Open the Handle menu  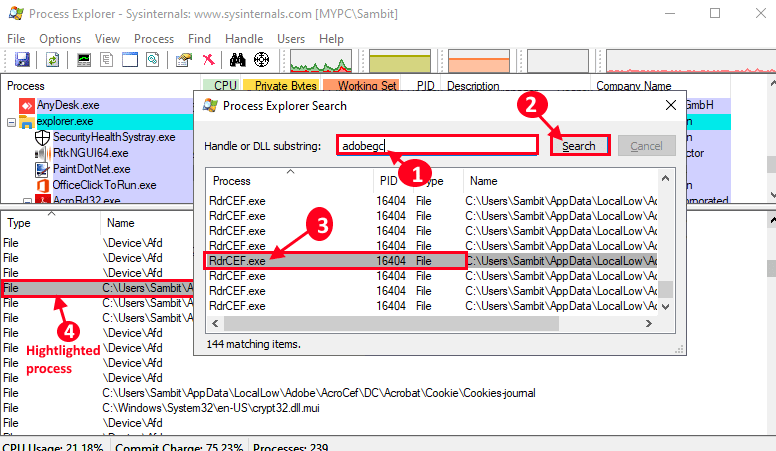coord(244,39)
